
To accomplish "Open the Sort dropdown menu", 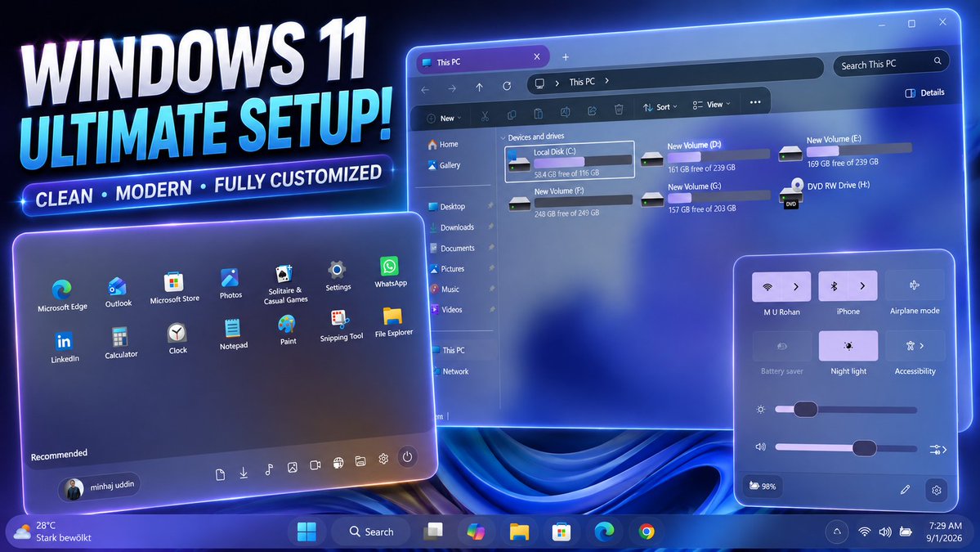I will tap(660, 107).
